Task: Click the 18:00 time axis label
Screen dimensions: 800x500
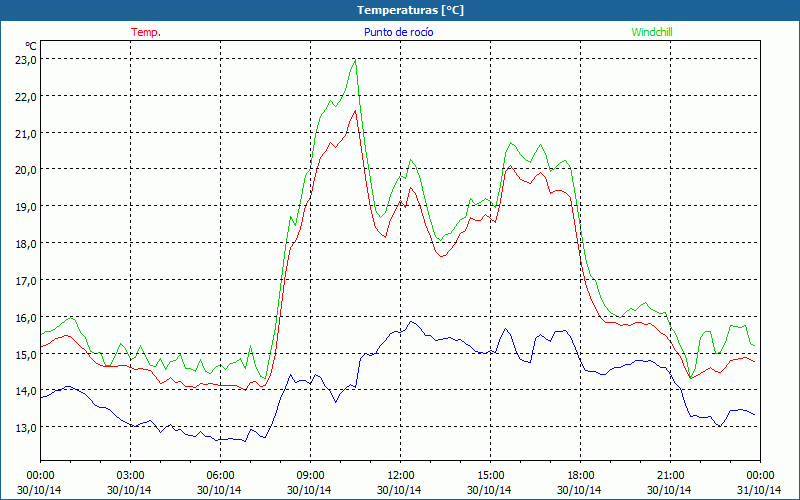Action: (581, 476)
